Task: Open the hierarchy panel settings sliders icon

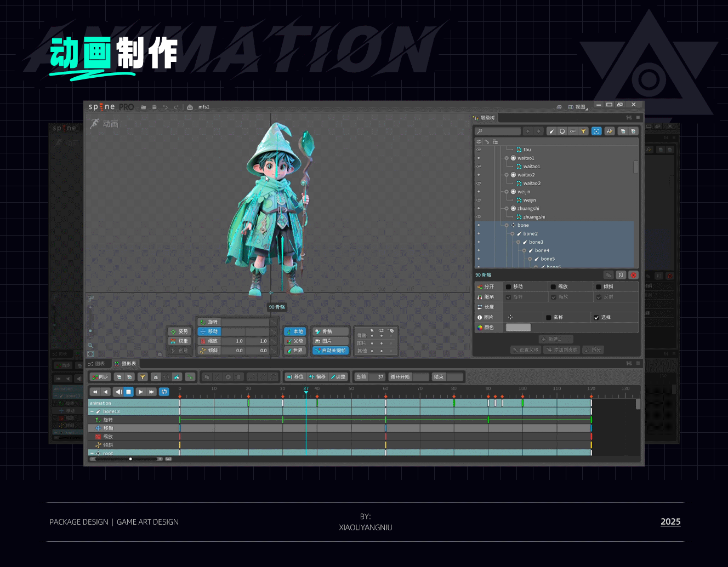Action: [x=629, y=118]
